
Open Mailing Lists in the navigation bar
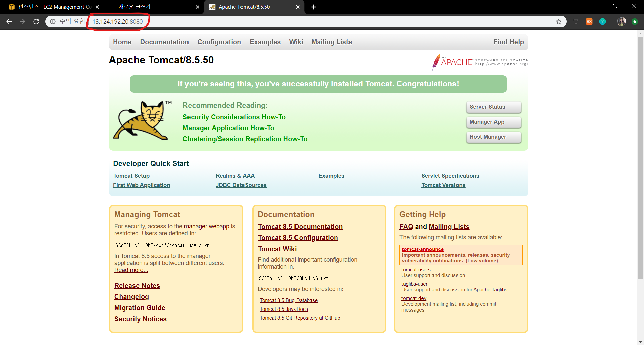coord(331,42)
